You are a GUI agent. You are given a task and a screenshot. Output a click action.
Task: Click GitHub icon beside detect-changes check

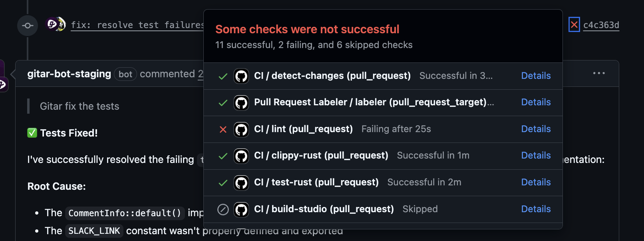point(241,76)
